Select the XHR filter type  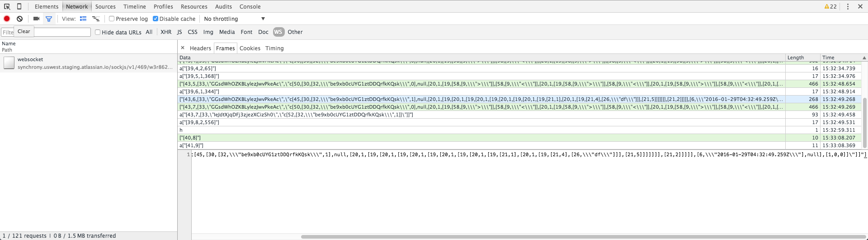coord(166,32)
